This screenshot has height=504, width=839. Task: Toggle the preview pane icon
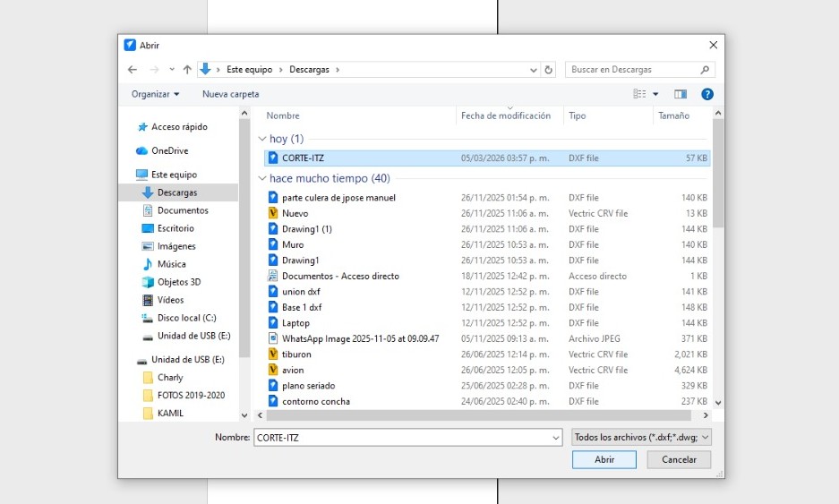[x=681, y=94]
